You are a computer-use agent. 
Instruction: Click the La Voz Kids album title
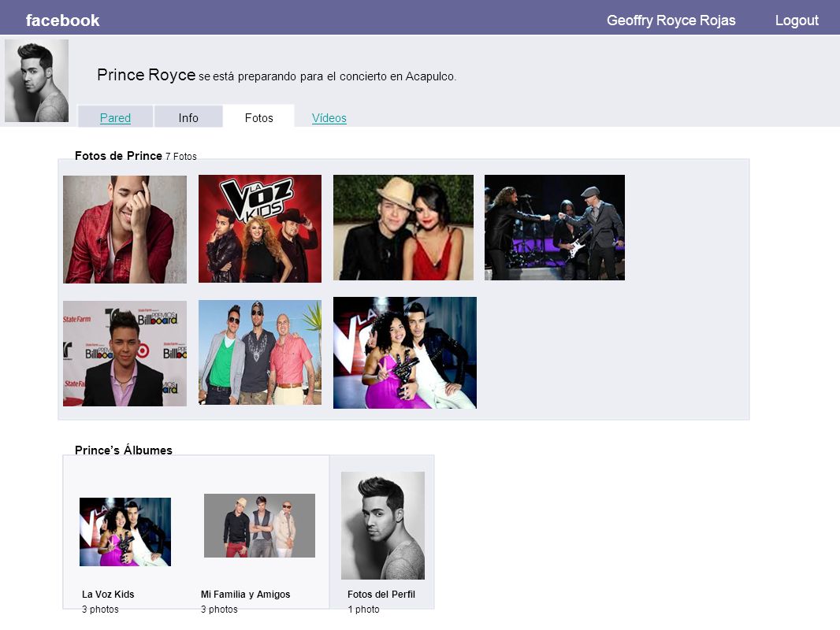108,594
